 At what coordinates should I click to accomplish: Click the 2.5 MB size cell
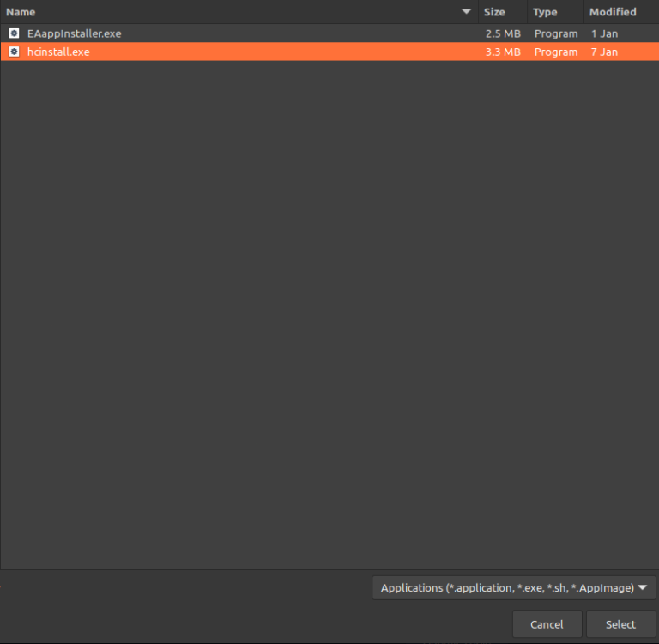(x=502, y=33)
